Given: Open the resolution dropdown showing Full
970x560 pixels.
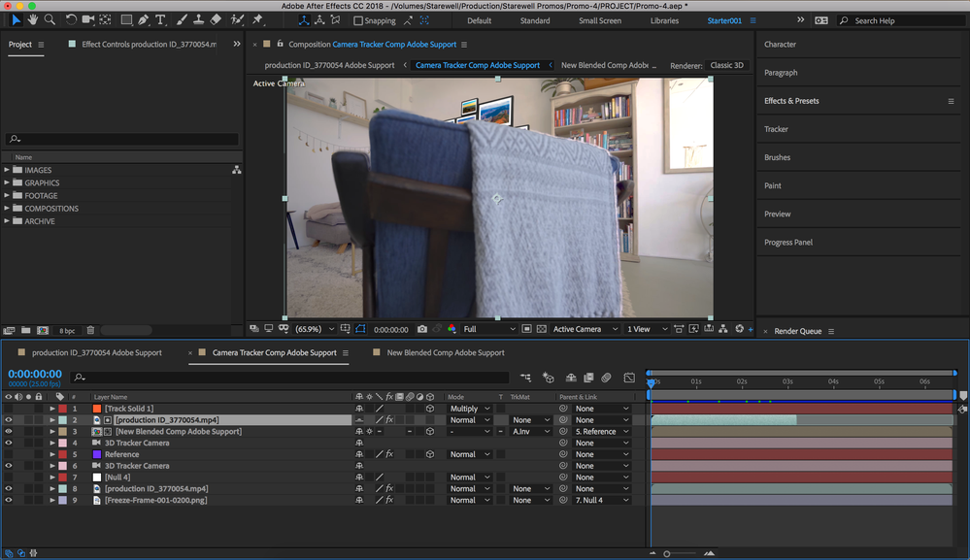Looking at the screenshot, I should pos(489,329).
